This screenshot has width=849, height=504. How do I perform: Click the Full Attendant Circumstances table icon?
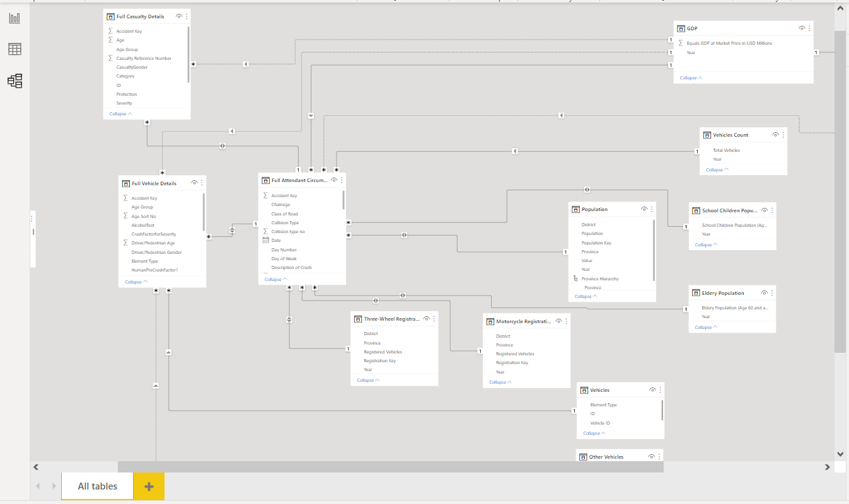tap(267, 180)
